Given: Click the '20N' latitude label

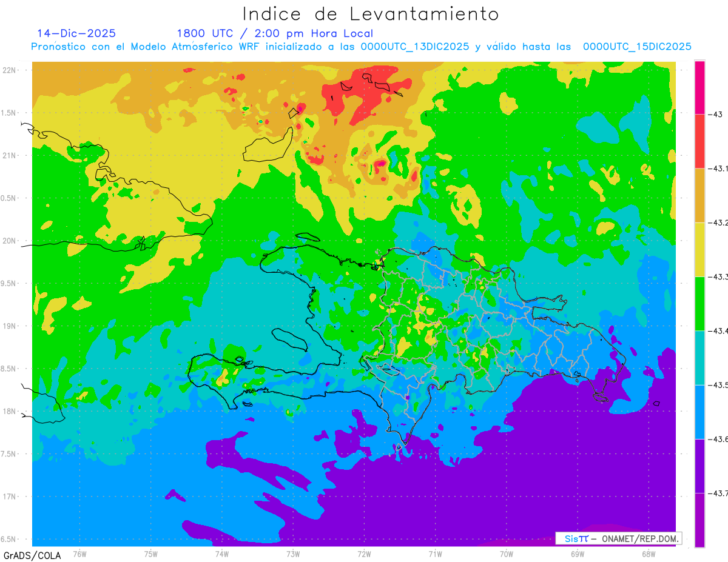Looking at the screenshot, I should [x=10, y=241].
